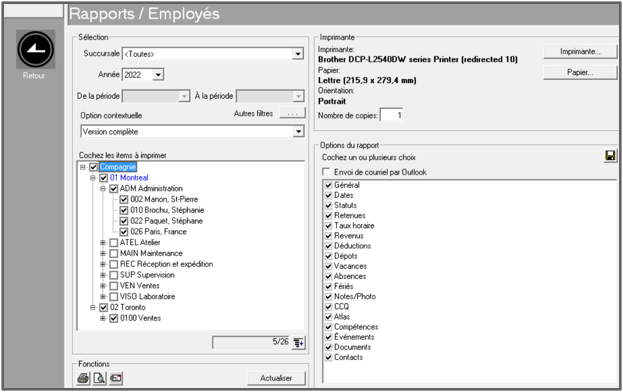This screenshot has height=392, width=623.
Task: Open the Option contextuelle Version complète dropdown
Action: [298, 131]
